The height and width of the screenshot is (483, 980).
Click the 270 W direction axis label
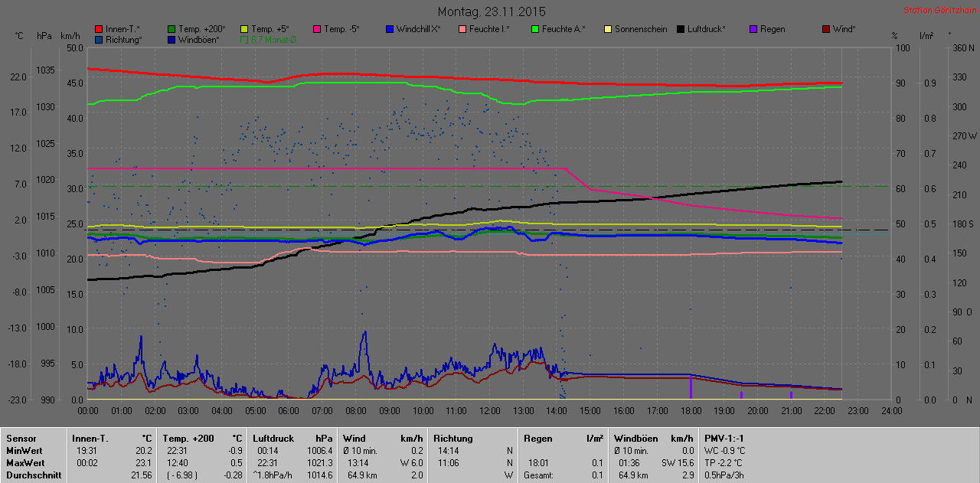click(964, 136)
